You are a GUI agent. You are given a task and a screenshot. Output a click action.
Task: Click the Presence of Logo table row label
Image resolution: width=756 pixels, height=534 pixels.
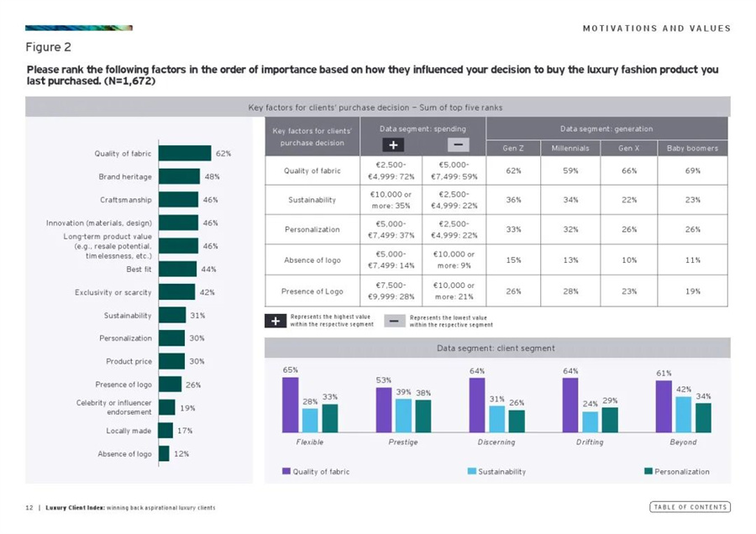pos(312,293)
